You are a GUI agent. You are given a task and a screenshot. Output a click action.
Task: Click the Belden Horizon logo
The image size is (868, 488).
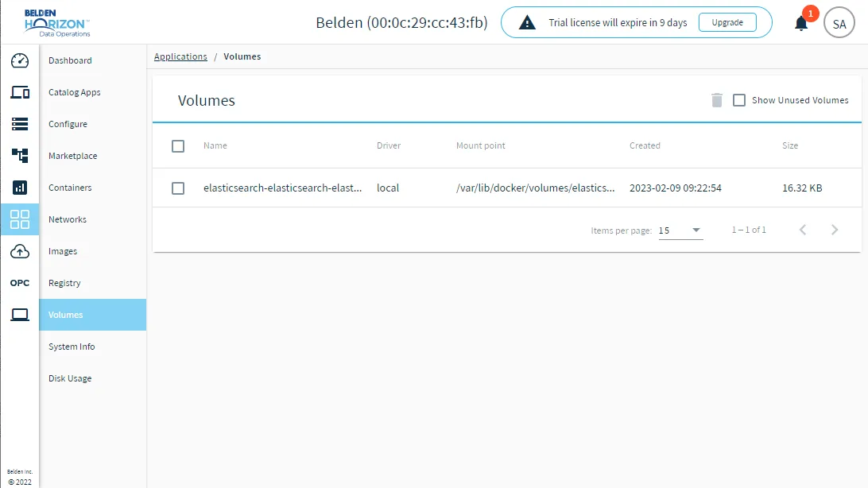(x=57, y=23)
